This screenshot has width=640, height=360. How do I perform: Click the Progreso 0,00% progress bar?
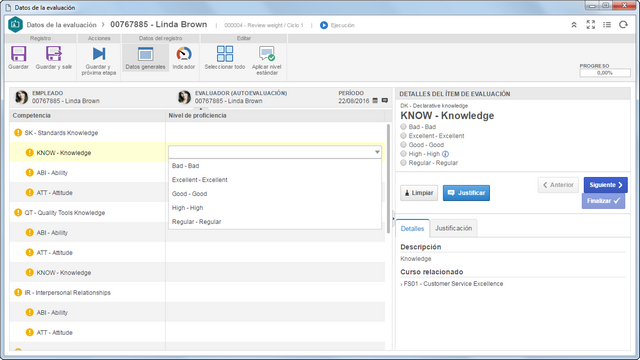[605, 73]
